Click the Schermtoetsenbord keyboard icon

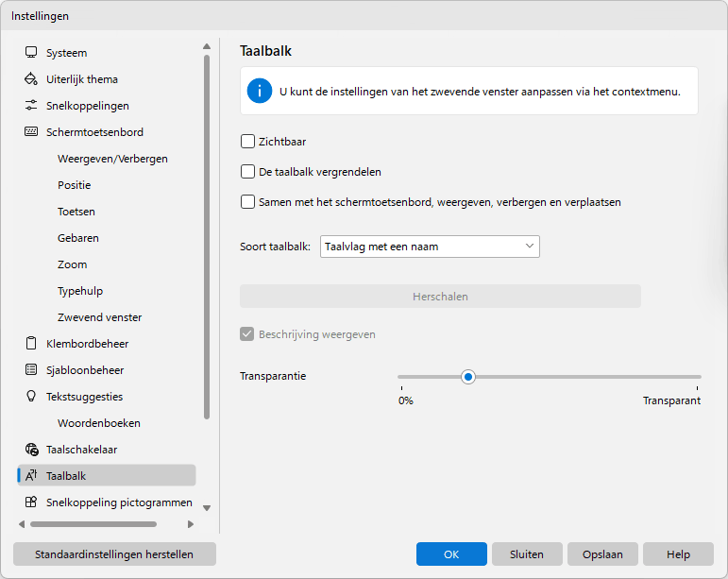pos(31,132)
